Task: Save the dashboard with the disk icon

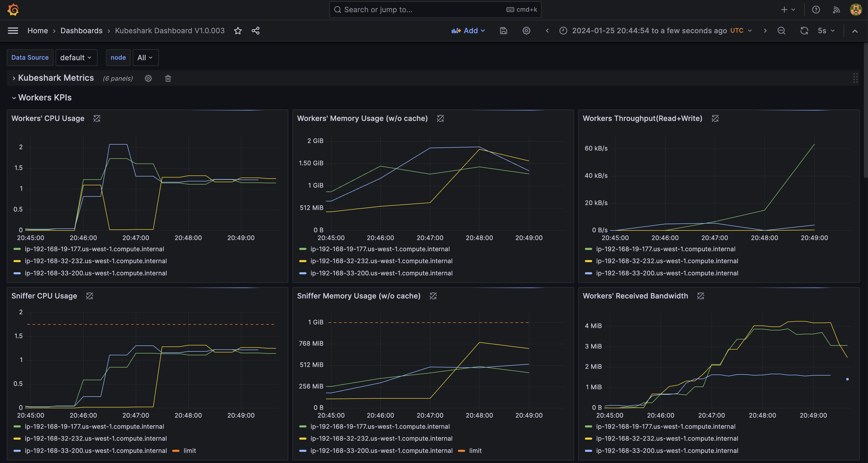Action: (503, 31)
